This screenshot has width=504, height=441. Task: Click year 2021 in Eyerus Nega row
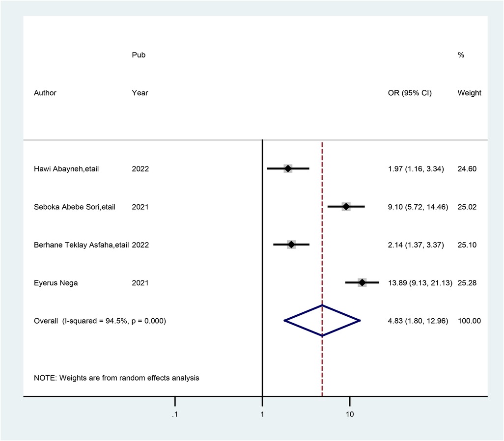pyautogui.click(x=140, y=283)
